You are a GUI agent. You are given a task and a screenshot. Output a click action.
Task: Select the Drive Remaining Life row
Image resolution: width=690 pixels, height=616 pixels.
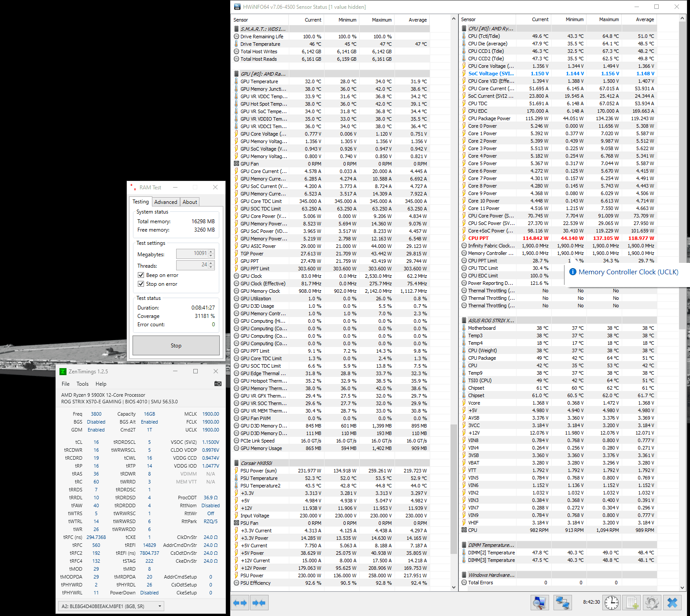330,37
